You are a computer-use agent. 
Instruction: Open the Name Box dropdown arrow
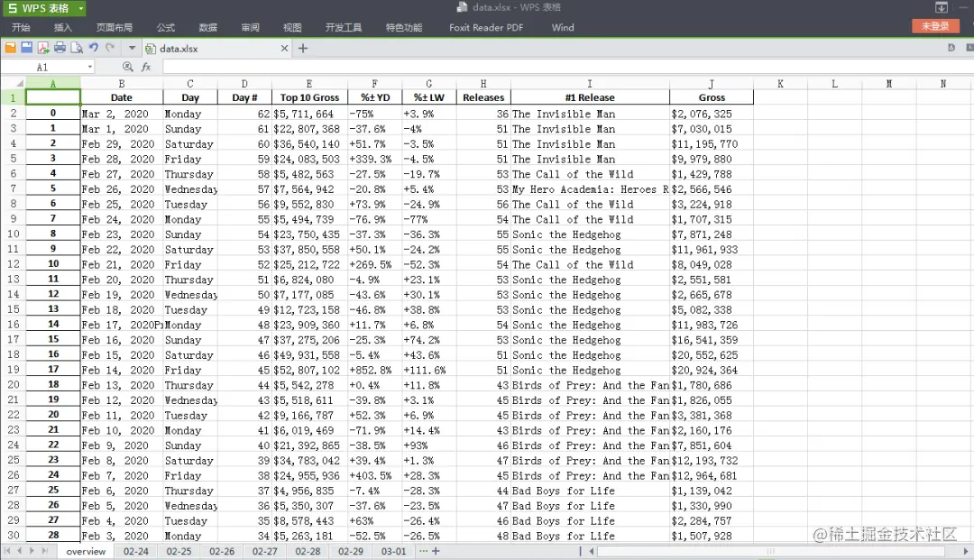point(90,67)
